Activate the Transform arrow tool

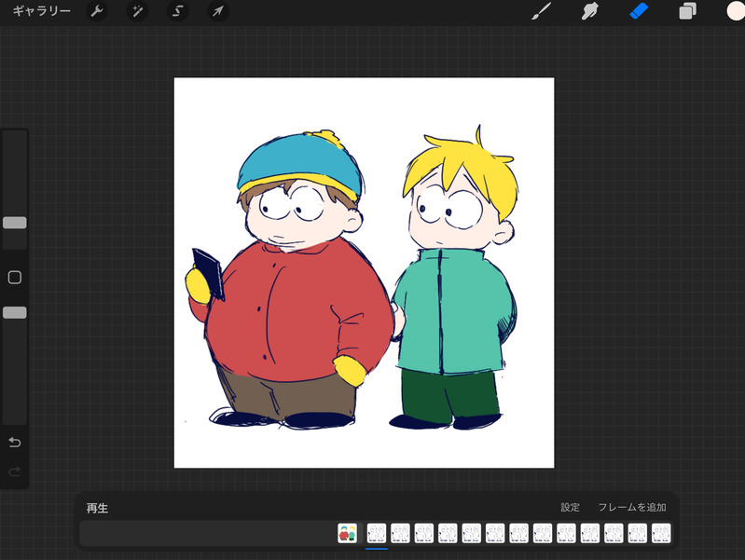pyautogui.click(x=218, y=11)
